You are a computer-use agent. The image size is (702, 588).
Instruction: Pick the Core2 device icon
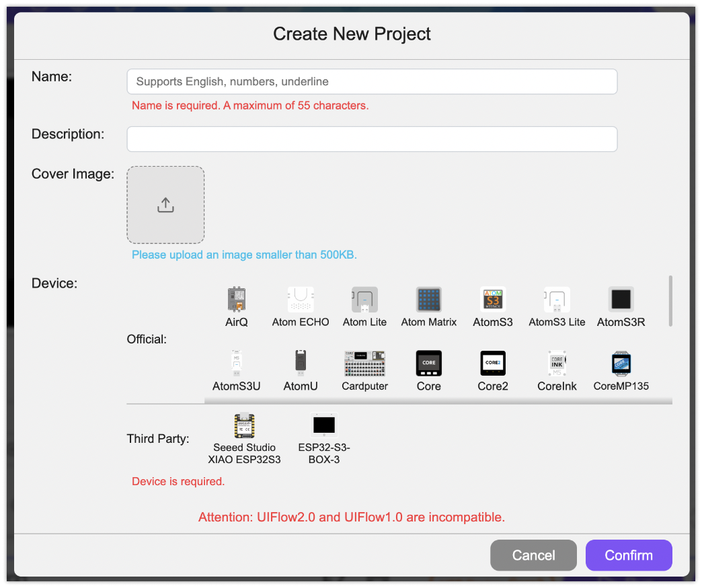[x=493, y=363]
